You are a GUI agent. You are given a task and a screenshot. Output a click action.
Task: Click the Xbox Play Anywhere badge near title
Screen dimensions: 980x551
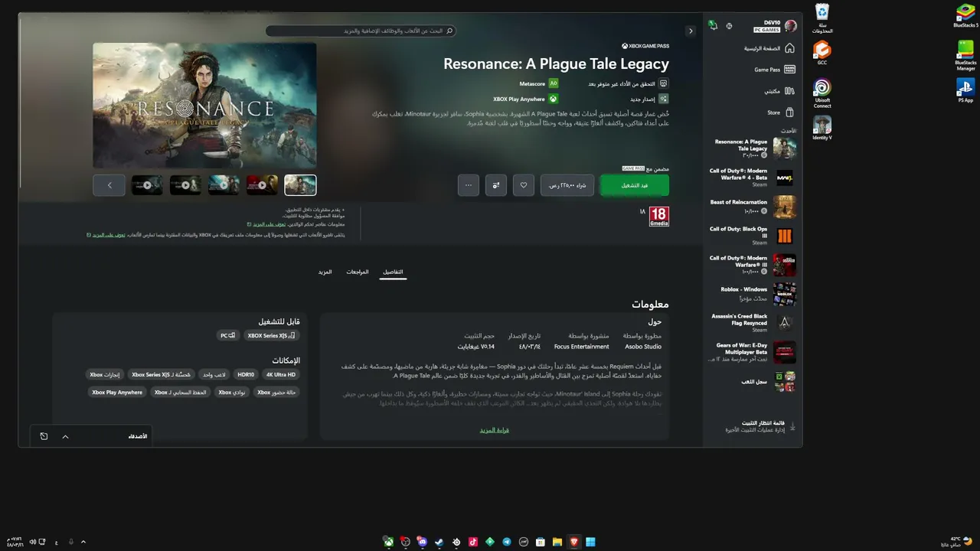525,99
